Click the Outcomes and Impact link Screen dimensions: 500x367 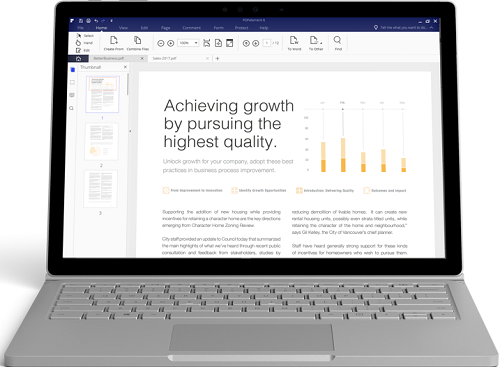tap(385, 191)
